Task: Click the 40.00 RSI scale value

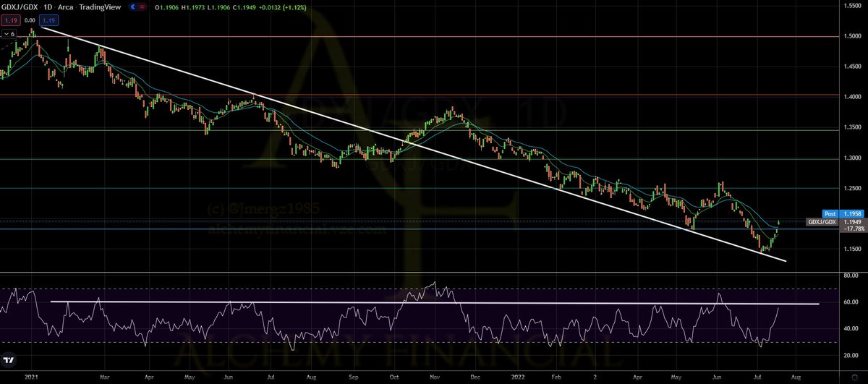Action: point(851,329)
